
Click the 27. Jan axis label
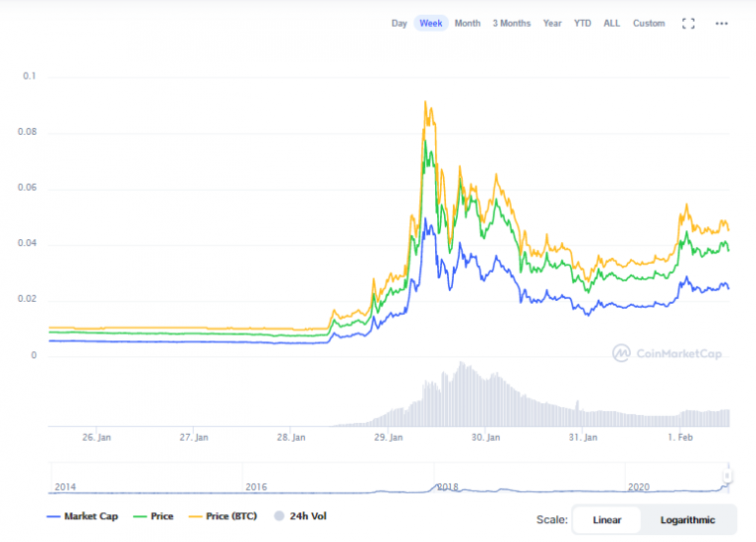click(194, 438)
